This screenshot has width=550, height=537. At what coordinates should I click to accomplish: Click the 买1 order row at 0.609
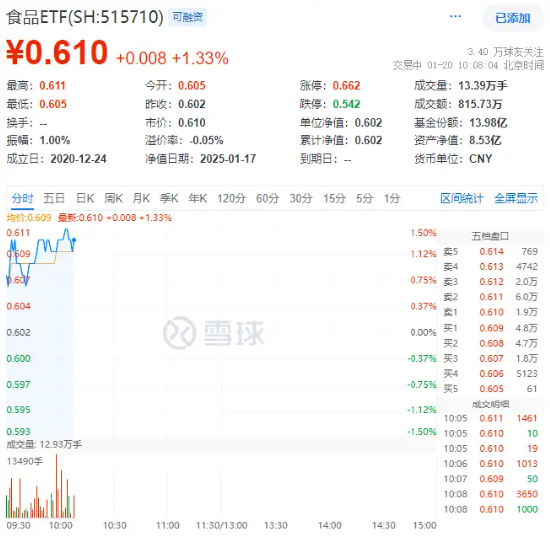tap(490, 328)
